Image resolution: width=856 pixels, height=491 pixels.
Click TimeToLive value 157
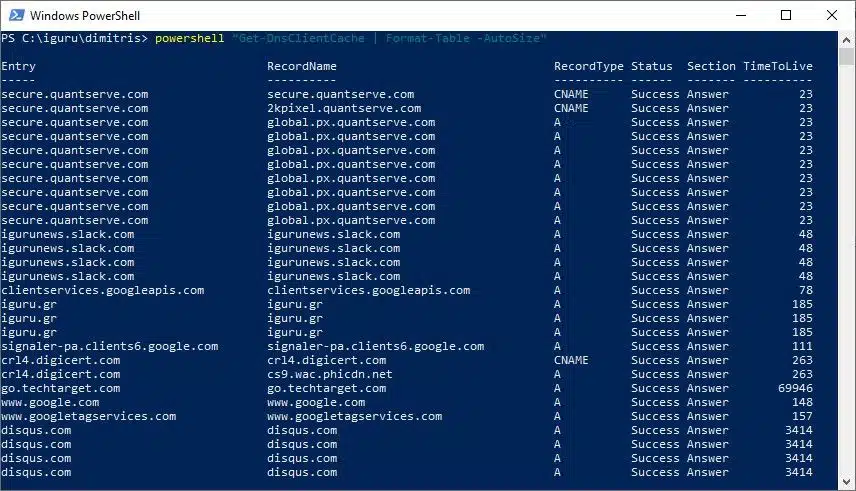coord(802,416)
